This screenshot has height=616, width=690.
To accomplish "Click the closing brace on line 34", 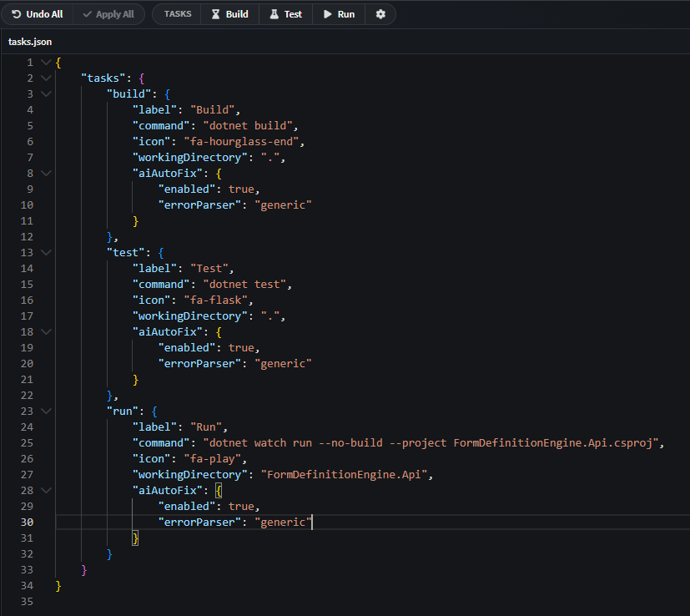I will [x=58, y=586].
